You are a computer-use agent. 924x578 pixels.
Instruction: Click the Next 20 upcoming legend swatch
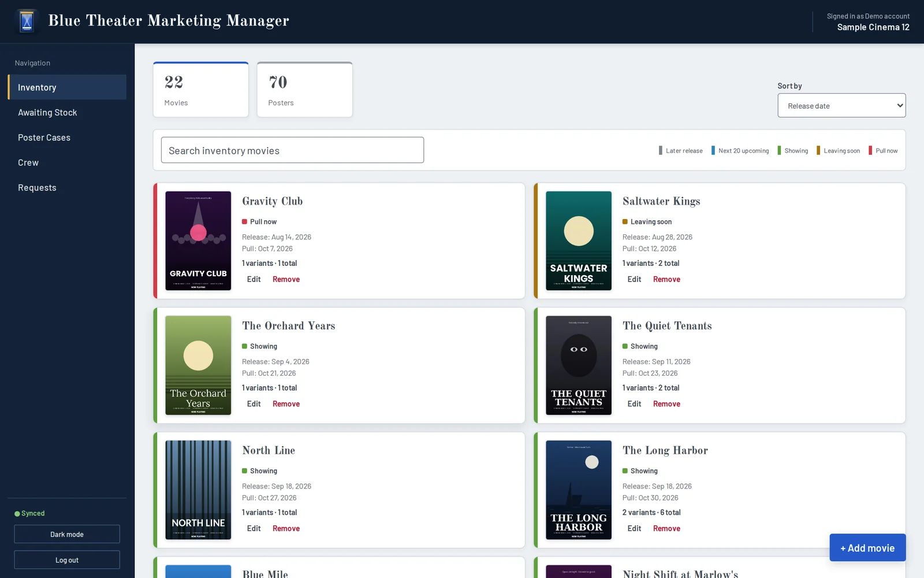(x=713, y=150)
